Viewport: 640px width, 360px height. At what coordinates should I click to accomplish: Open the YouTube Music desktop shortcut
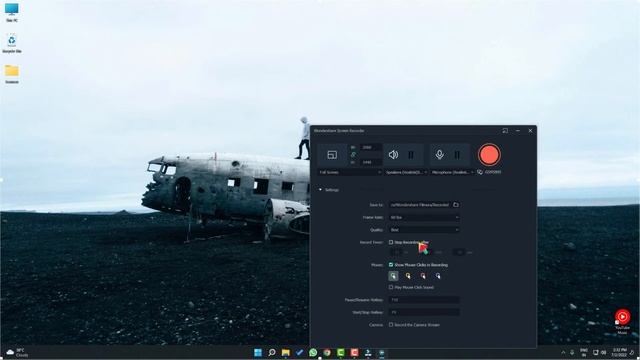pos(622,322)
